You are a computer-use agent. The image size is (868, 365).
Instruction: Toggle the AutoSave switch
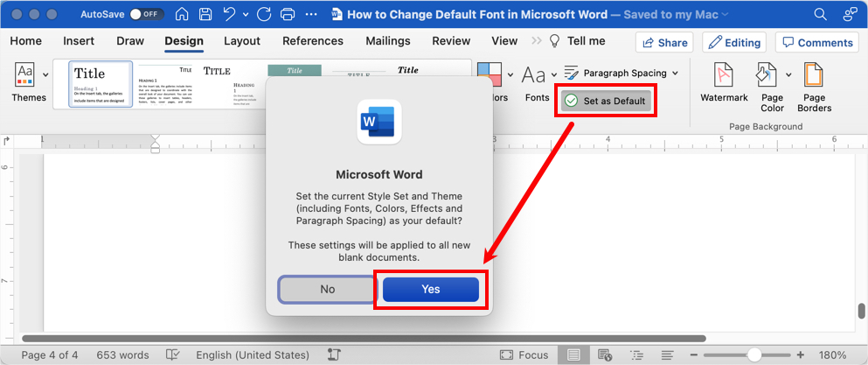[146, 14]
